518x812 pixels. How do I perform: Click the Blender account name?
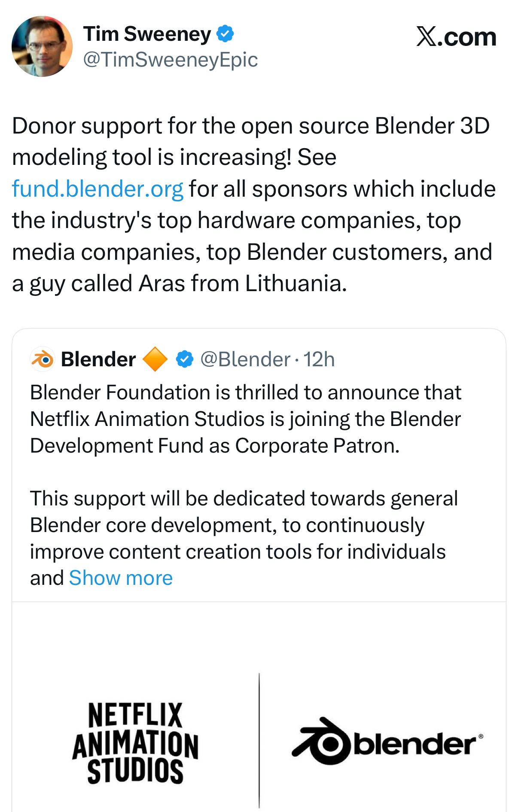click(x=98, y=359)
